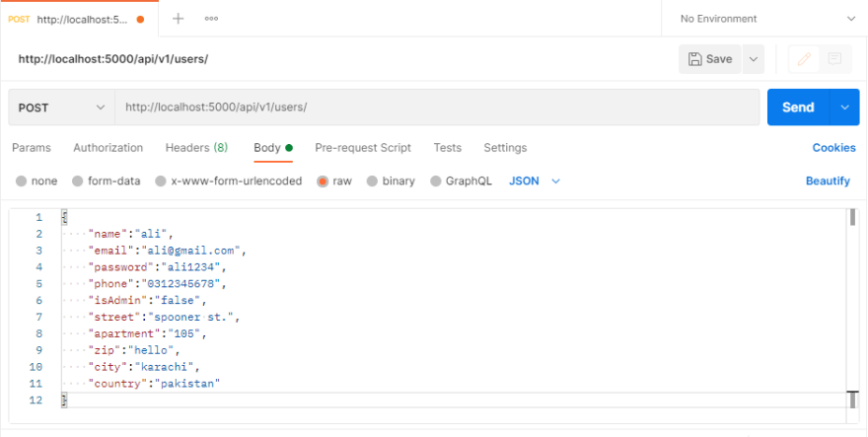This screenshot has height=437, width=868.
Task: Click the edit pencil icon
Action: 804,59
